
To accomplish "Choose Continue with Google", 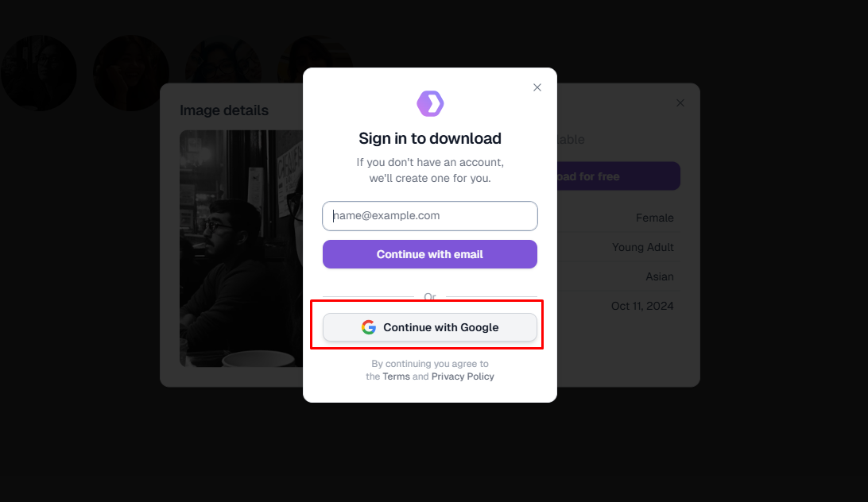I will coord(430,327).
